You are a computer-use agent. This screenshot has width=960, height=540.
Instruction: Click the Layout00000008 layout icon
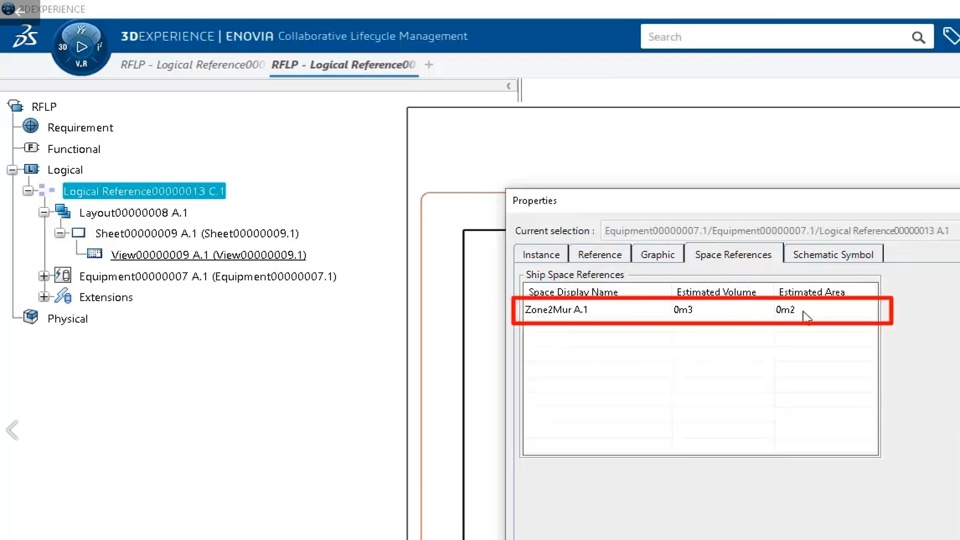tap(62, 211)
